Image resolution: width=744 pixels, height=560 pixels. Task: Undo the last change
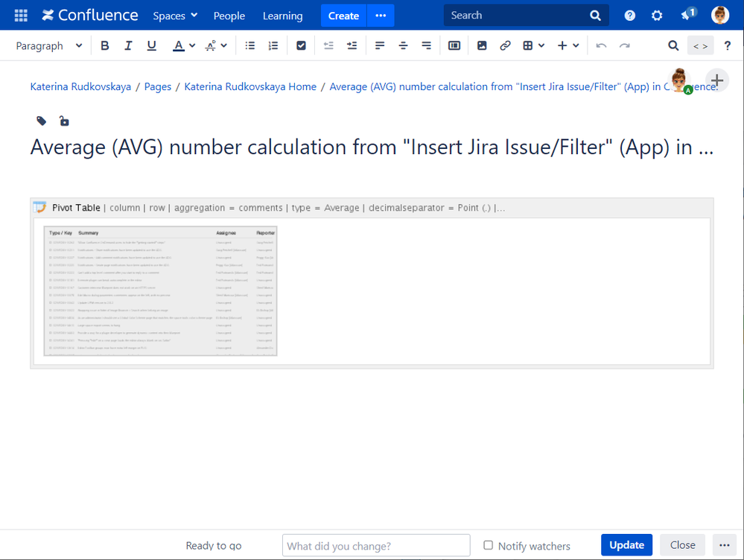click(x=601, y=45)
